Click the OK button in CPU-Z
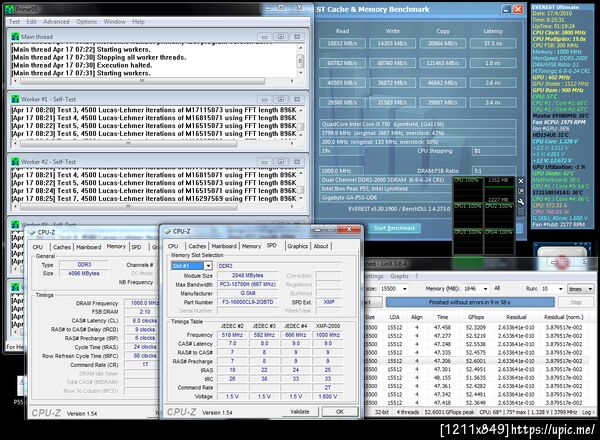 340,412
